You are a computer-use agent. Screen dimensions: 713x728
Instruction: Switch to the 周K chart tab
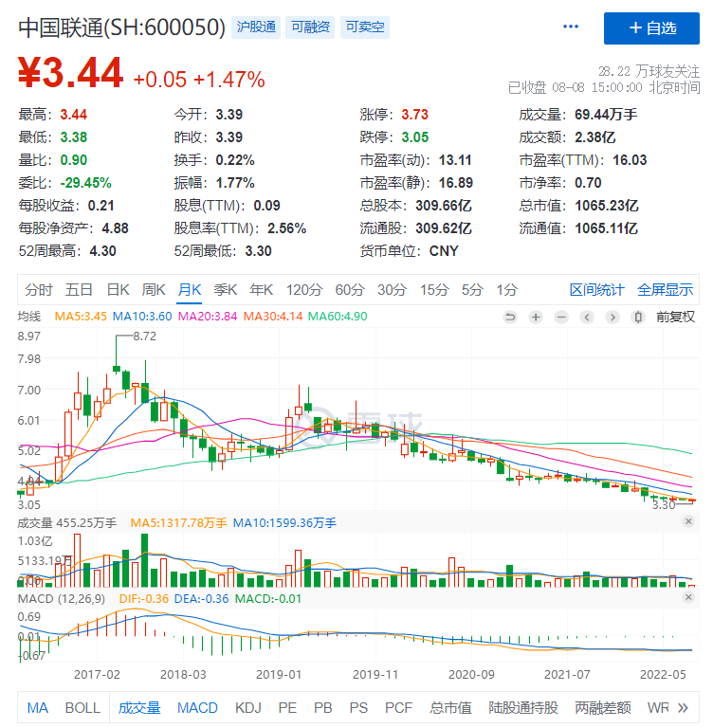[x=154, y=290]
